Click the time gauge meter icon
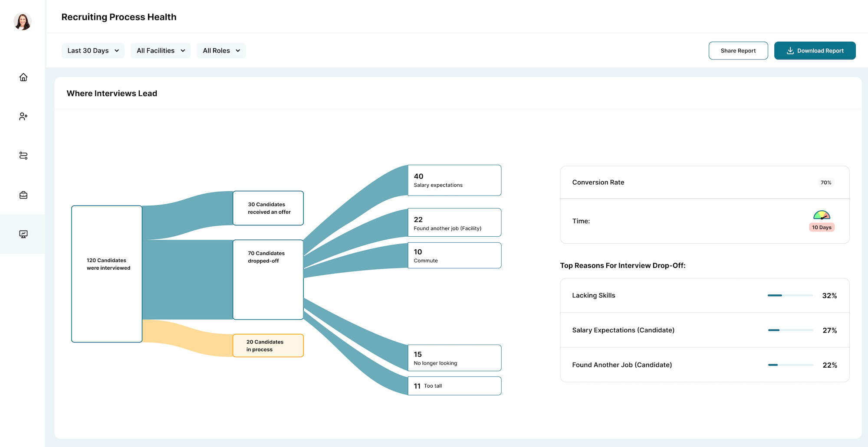Image resolution: width=868 pixels, height=447 pixels. coord(822,215)
